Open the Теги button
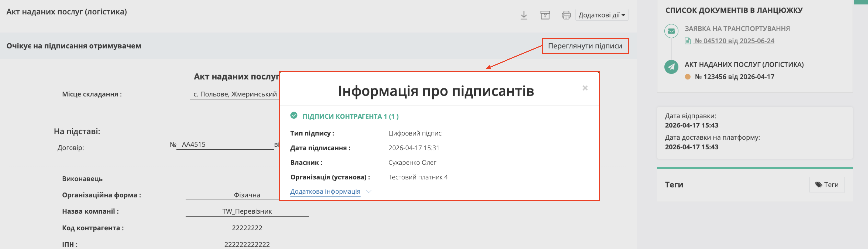The height and width of the screenshot is (249, 868). (x=826, y=185)
